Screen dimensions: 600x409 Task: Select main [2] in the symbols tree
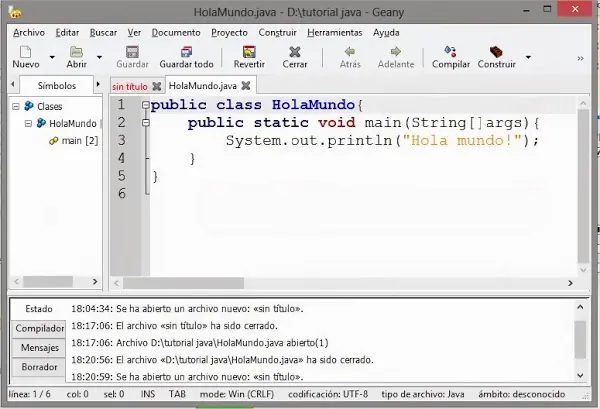[80, 140]
